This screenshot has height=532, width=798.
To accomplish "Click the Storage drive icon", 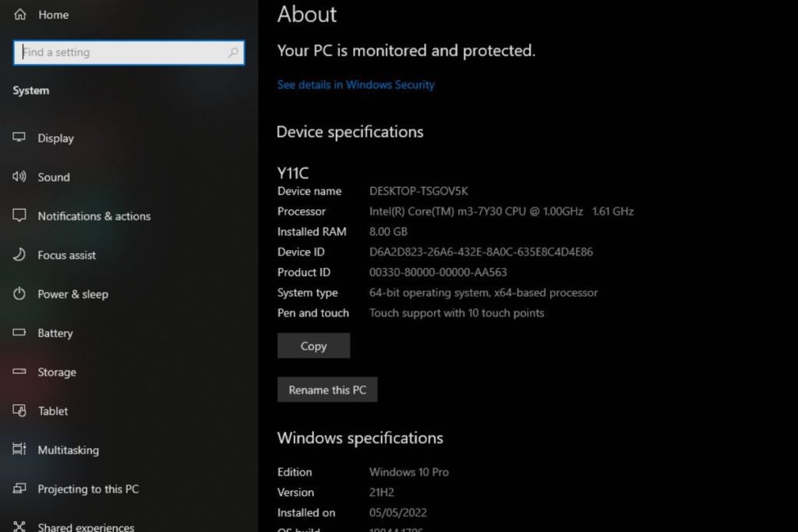I will tap(19, 372).
